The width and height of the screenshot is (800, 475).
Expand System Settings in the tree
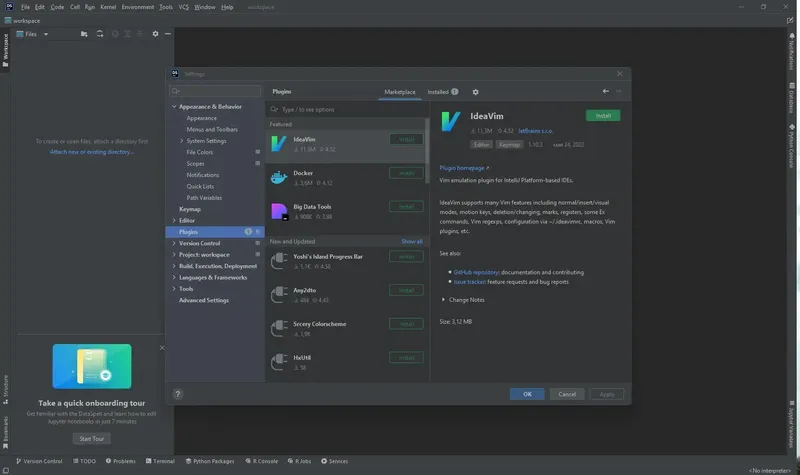(x=182, y=141)
